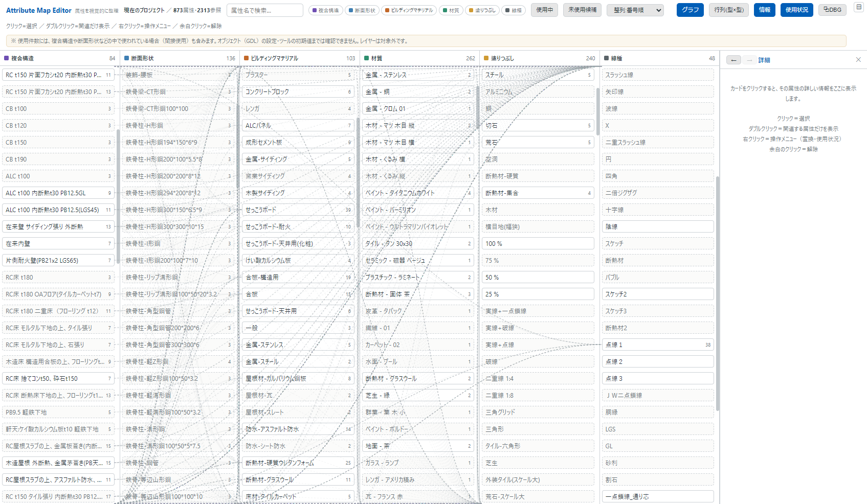This screenshot has width=867, height=504.
Task: Select the 在来内壁 card
Action: [58, 244]
